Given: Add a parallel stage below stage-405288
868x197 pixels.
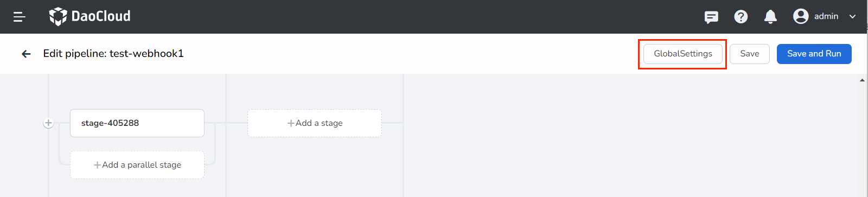Looking at the screenshot, I should pos(137,165).
